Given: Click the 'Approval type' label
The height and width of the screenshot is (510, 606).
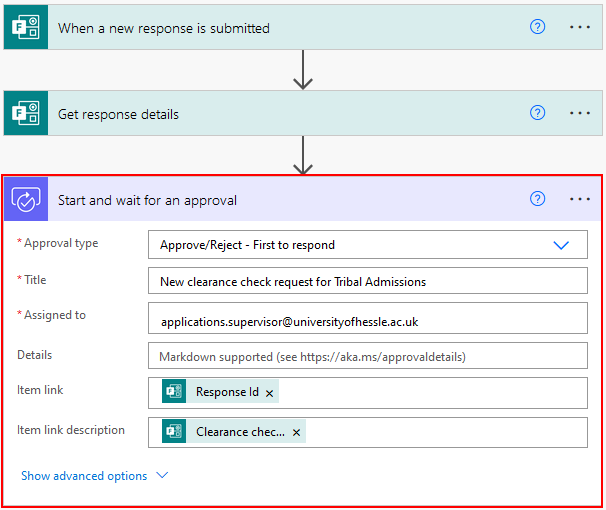Looking at the screenshot, I should [x=61, y=243].
